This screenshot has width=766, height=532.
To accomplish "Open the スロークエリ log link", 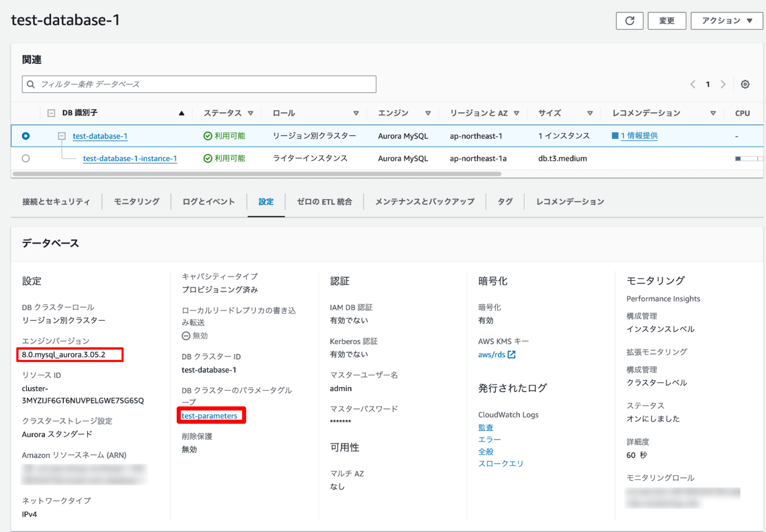I will click(501, 463).
